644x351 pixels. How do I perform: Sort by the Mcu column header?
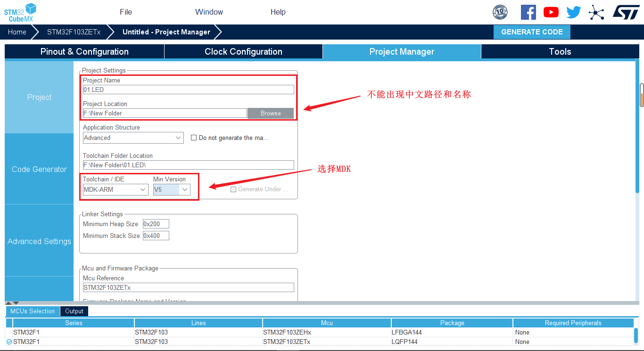coord(327,323)
